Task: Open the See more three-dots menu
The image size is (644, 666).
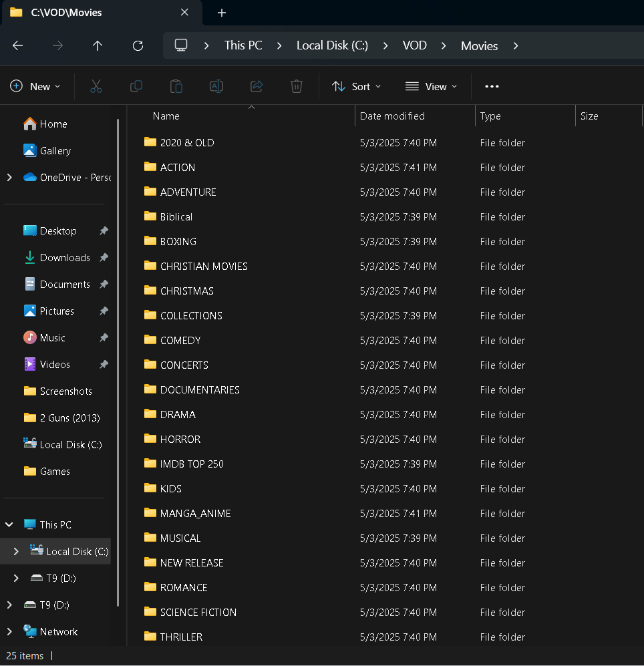Action: pos(492,86)
